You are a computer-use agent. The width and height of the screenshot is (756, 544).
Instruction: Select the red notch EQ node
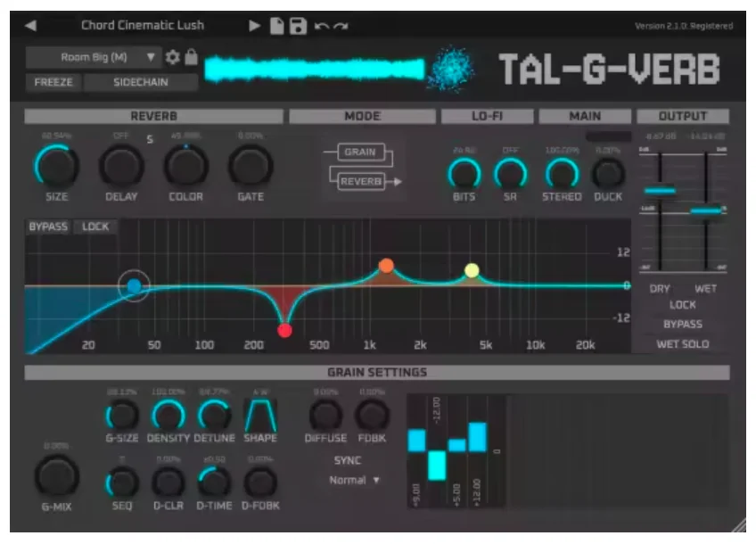285,330
